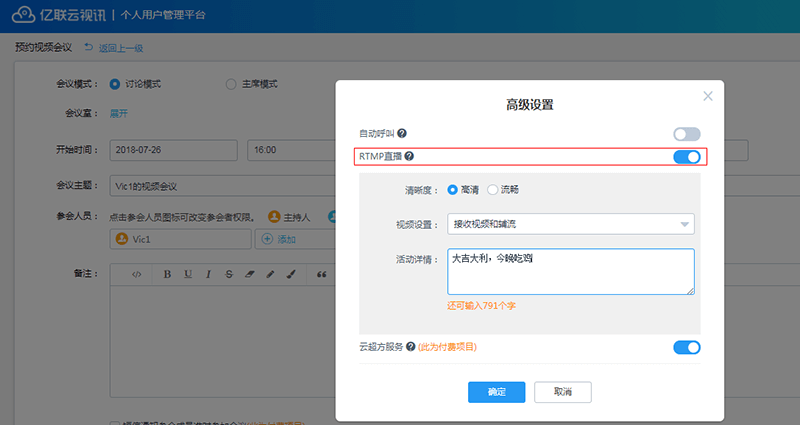The image size is (800, 425).
Task: Click the 会议主题 input field
Action: pyautogui.click(x=222, y=186)
